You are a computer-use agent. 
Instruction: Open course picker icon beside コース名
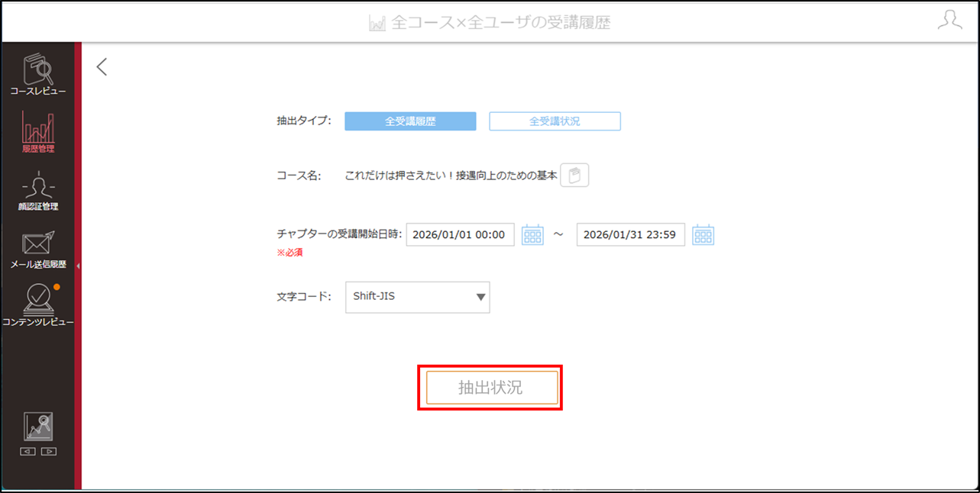[x=574, y=176]
